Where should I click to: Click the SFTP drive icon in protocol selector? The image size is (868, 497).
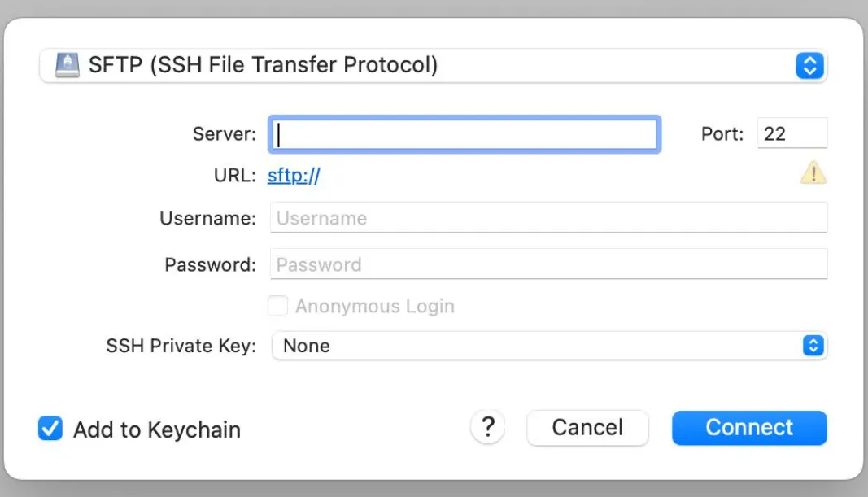click(x=68, y=65)
